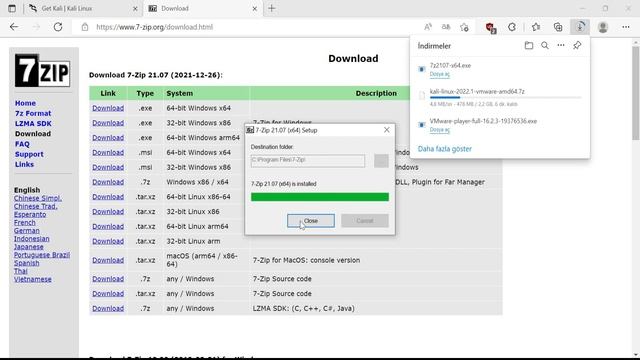Screen dimensions: 640x360
Task: Select the Download browser tab
Action: (203, 8)
